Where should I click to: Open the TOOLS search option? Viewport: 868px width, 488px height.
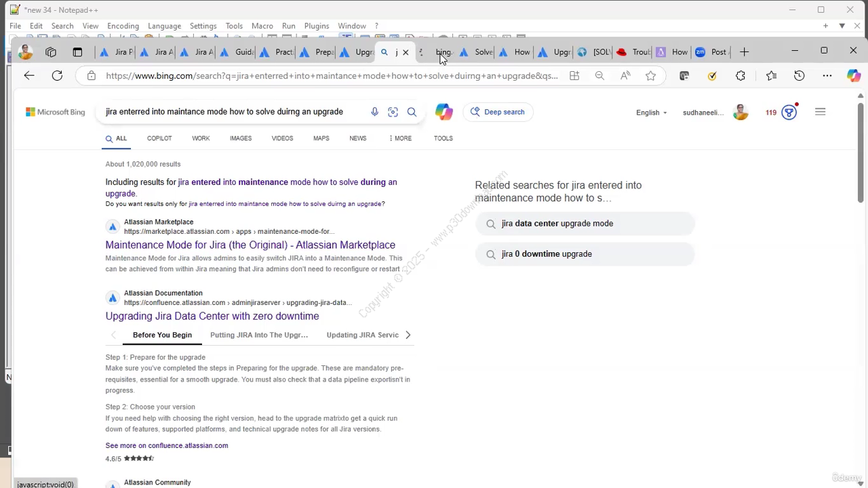[443, 138]
